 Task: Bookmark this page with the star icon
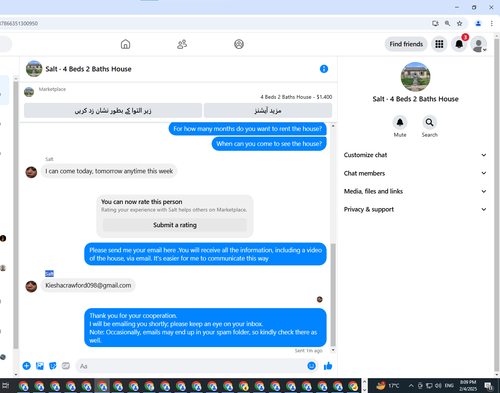click(x=459, y=23)
